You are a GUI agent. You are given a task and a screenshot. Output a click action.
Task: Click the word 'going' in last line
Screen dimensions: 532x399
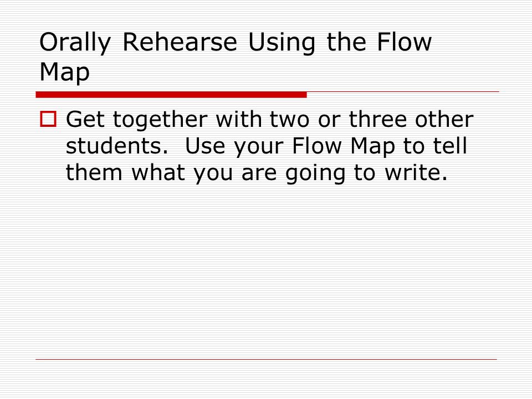(315, 173)
